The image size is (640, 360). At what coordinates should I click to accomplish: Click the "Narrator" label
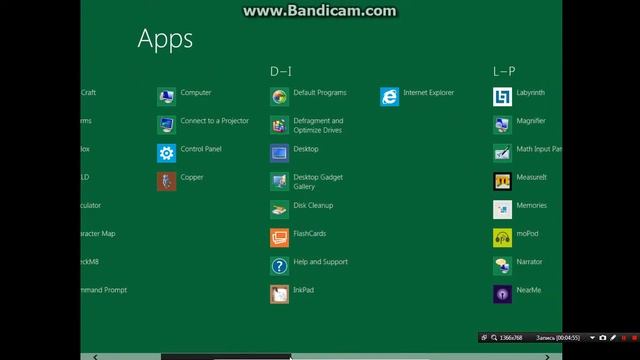coord(529,262)
